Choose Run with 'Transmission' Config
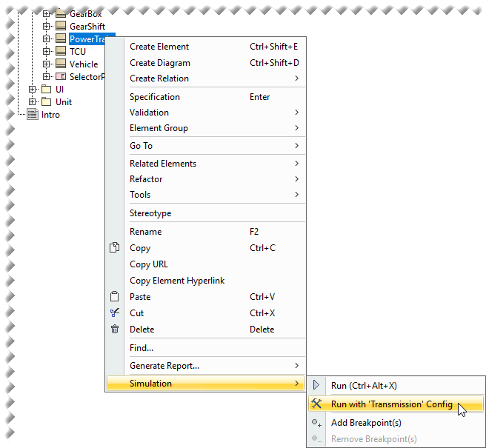 click(396, 404)
